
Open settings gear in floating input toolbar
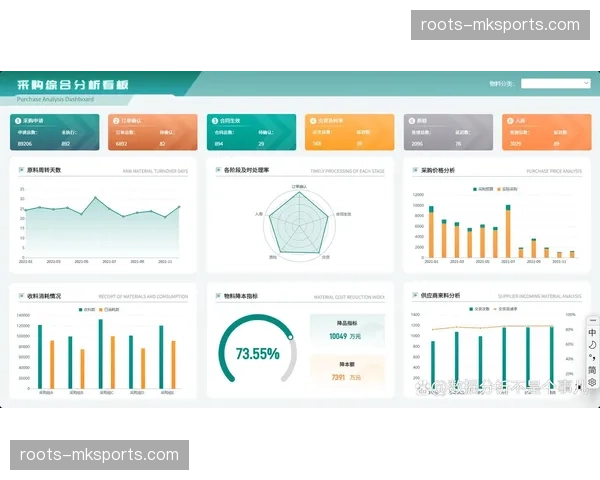pos(592,382)
